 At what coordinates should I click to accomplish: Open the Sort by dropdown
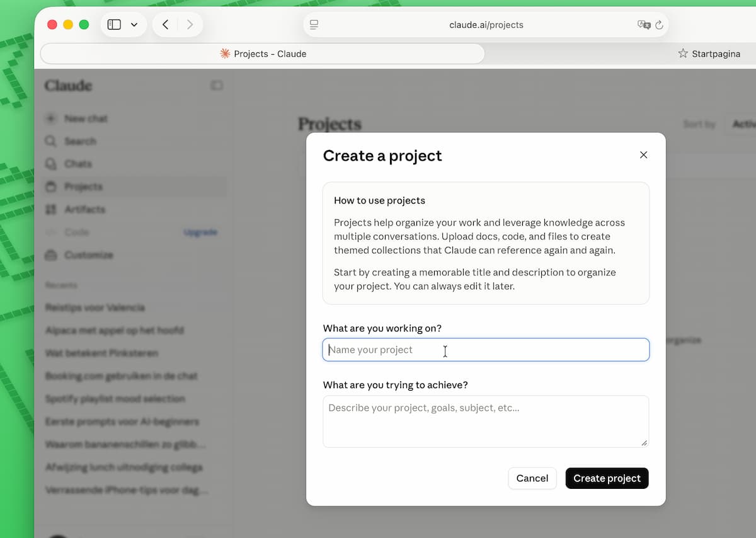(740, 124)
